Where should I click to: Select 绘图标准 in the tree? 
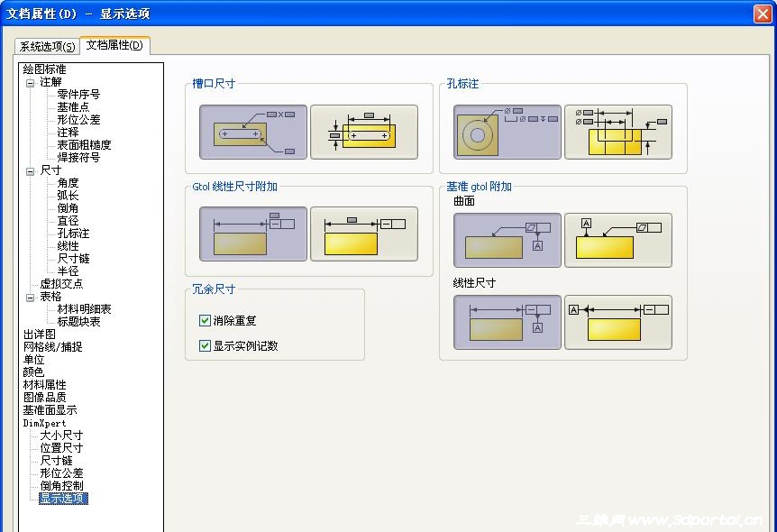[x=44, y=69]
